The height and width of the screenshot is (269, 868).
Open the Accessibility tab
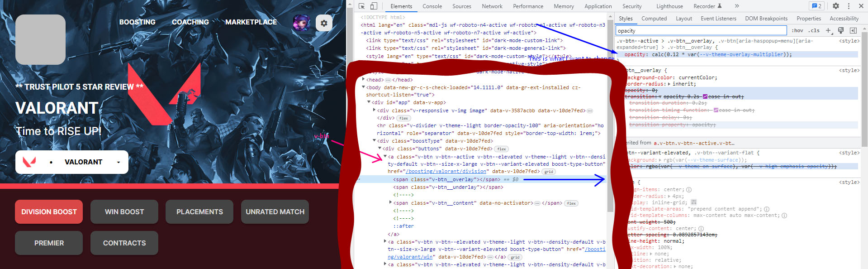click(844, 19)
